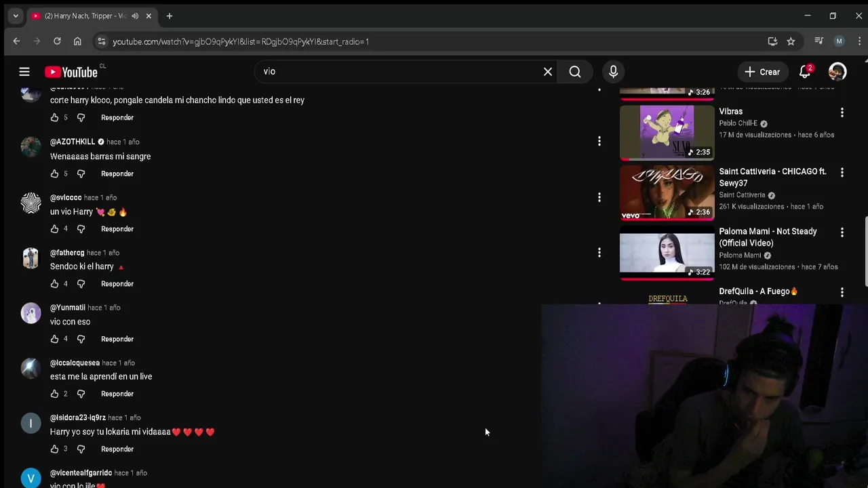Dislike the 'Sendoo ki el harry' comment

[81, 284]
